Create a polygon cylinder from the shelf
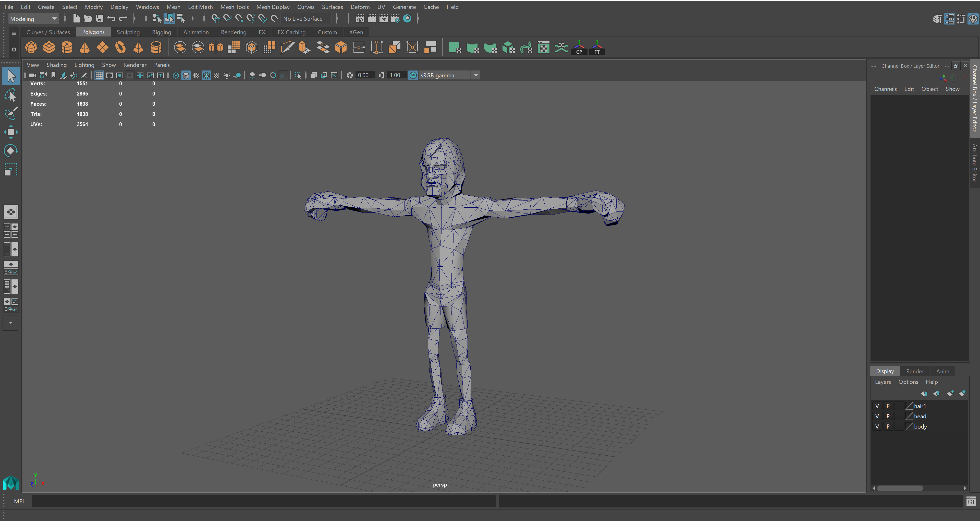Viewport: 980px width, 521px height. point(67,48)
